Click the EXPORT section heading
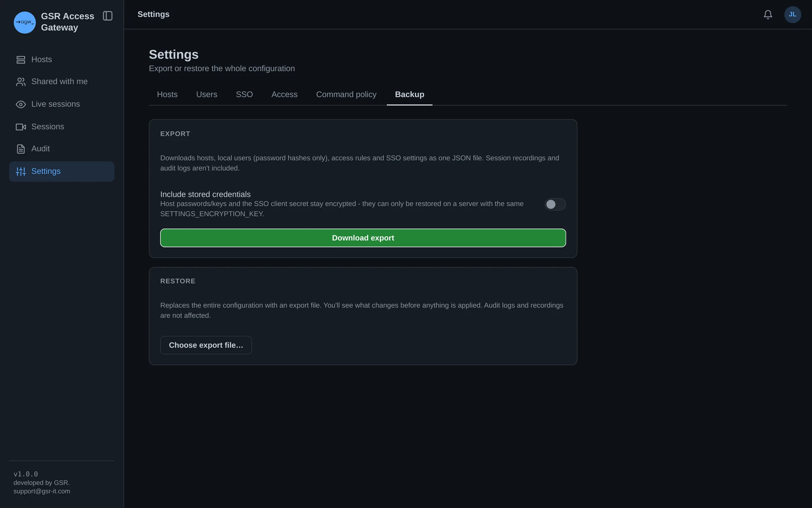 click(x=175, y=134)
